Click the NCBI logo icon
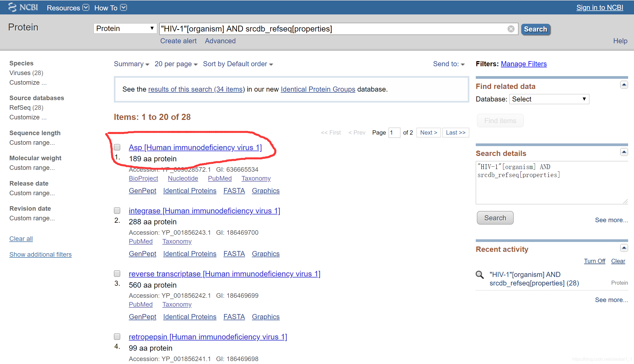The width and height of the screenshot is (634, 364). click(x=12, y=7)
